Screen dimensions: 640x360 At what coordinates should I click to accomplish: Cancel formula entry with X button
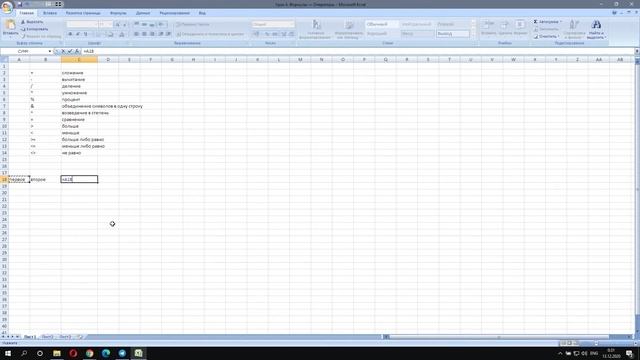63,51
